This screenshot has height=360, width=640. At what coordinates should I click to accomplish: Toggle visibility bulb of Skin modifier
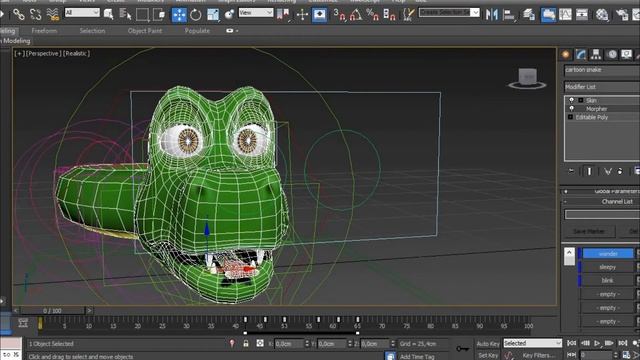[x=571, y=100]
